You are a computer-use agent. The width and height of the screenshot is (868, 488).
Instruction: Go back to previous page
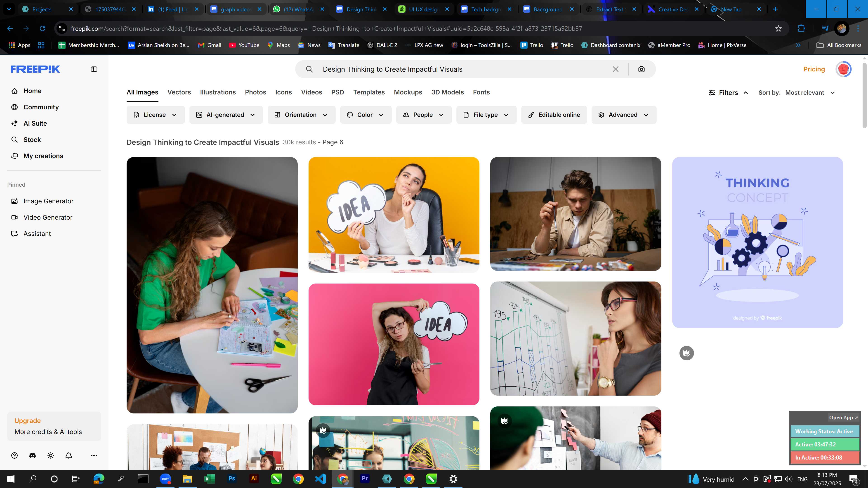10,29
